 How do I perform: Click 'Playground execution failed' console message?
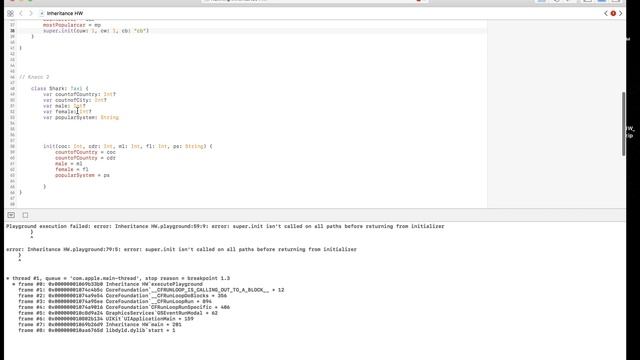pos(225,226)
